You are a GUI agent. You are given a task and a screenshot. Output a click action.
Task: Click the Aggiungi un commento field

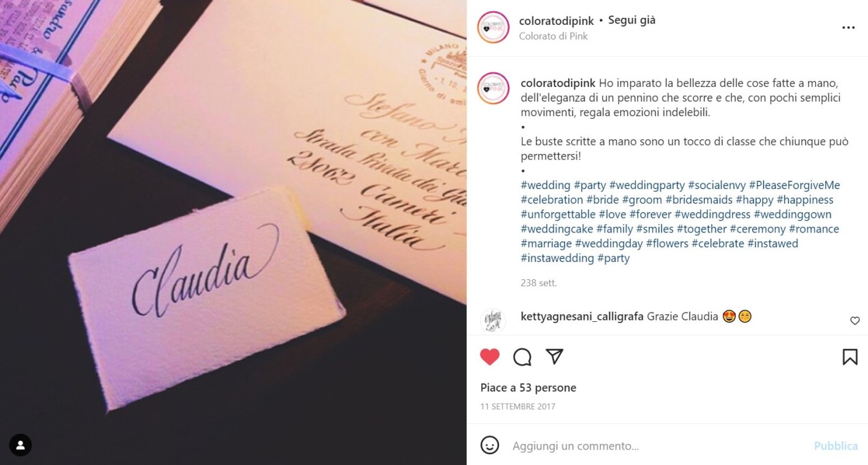point(657,446)
